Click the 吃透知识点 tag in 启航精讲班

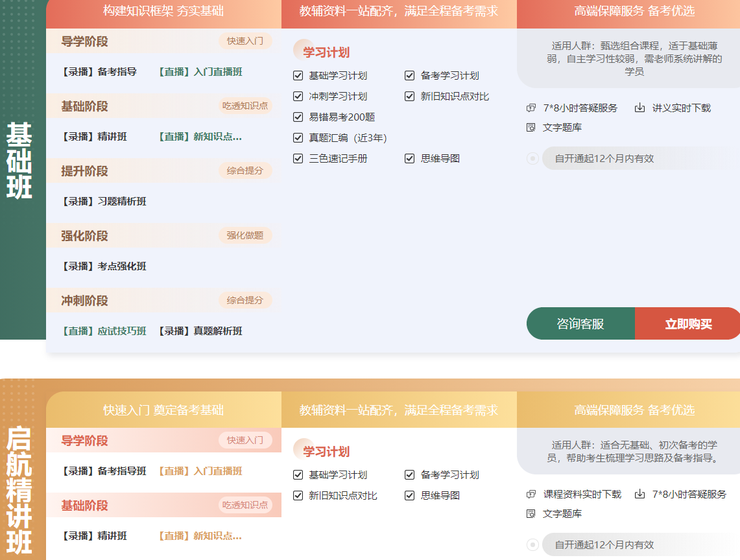245,505
